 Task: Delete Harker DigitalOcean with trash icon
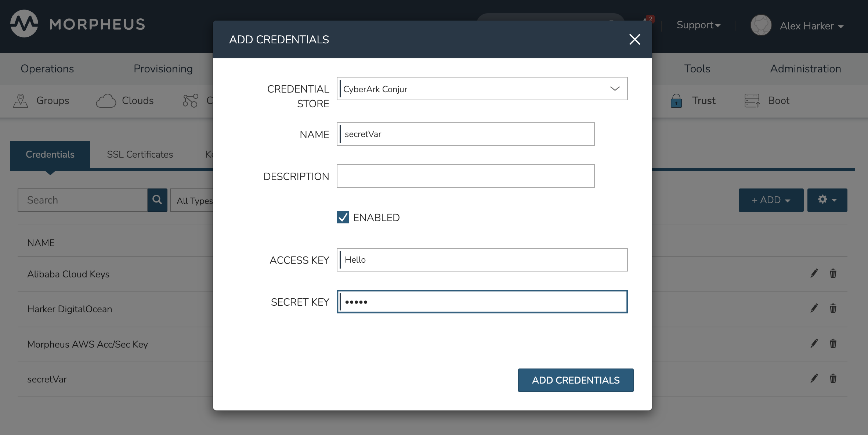[x=833, y=308]
